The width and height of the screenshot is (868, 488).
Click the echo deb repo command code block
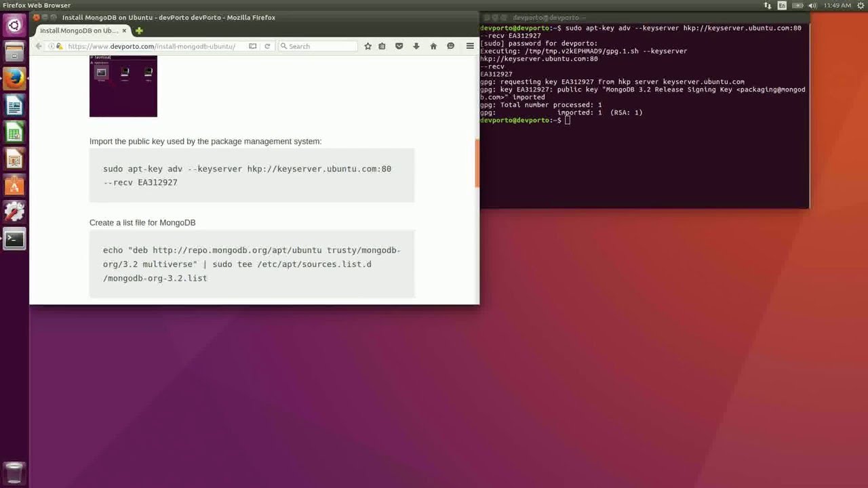(252, 264)
